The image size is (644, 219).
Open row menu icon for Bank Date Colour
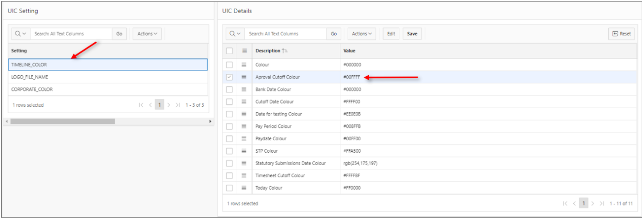[244, 90]
